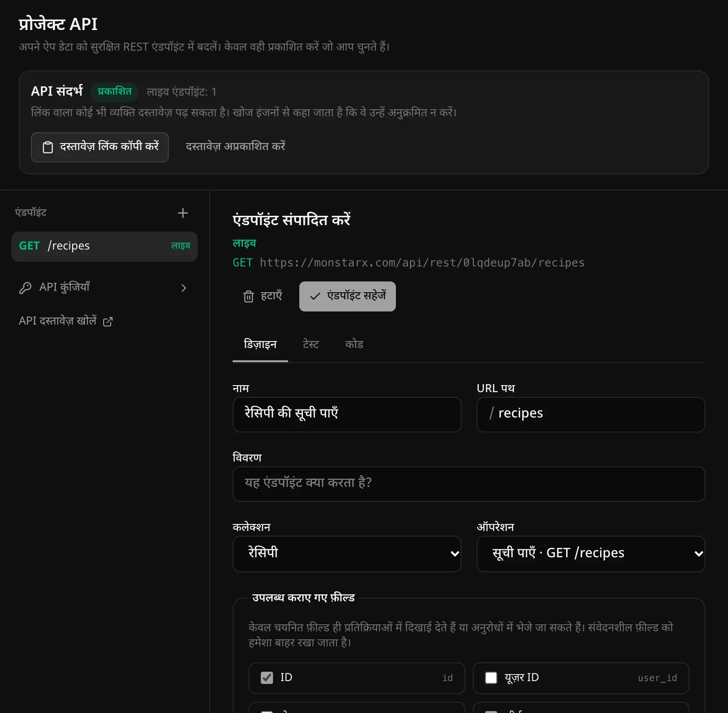This screenshot has width=728, height=713.
Task: Click the user_id field key text
Action: click(x=657, y=678)
